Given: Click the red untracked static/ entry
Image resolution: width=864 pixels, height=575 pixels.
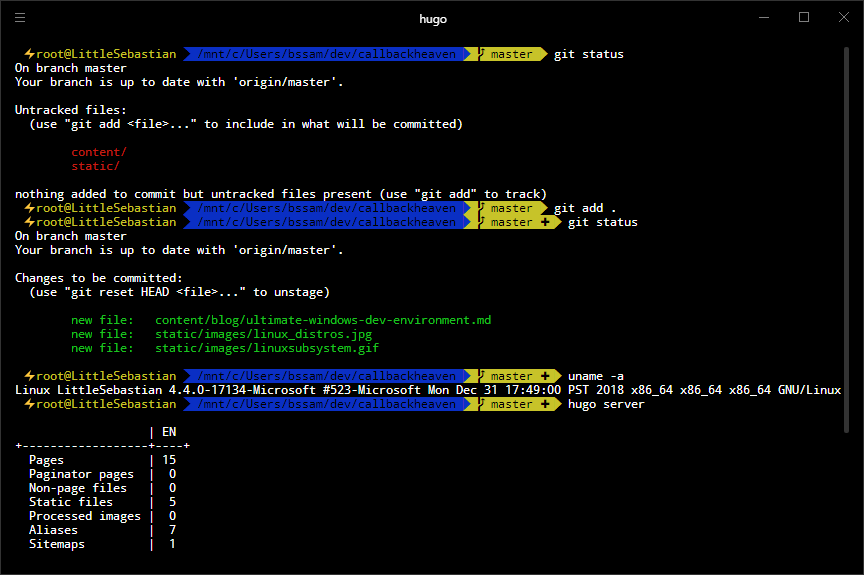Looking at the screenshot, I should pyautogui.click(x=95, y=166).
